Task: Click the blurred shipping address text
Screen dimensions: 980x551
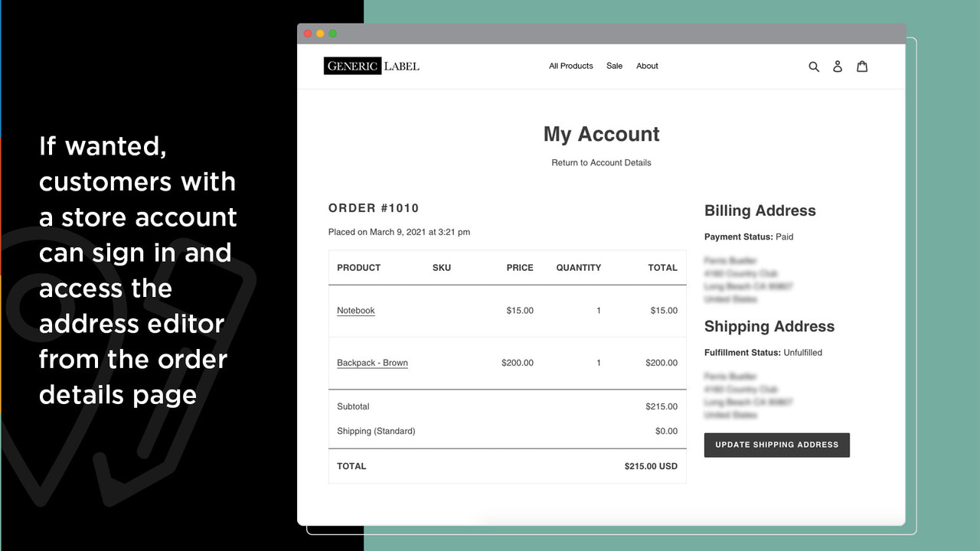Action: pyautogui.click(x=746, y=396)
